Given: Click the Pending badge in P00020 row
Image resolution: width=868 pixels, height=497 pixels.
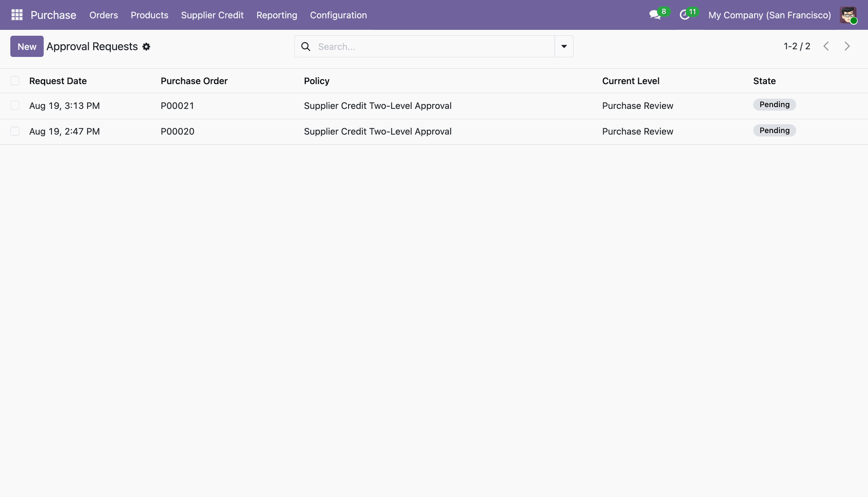Looking at the screenshot, I should click(x=774, y=131).
